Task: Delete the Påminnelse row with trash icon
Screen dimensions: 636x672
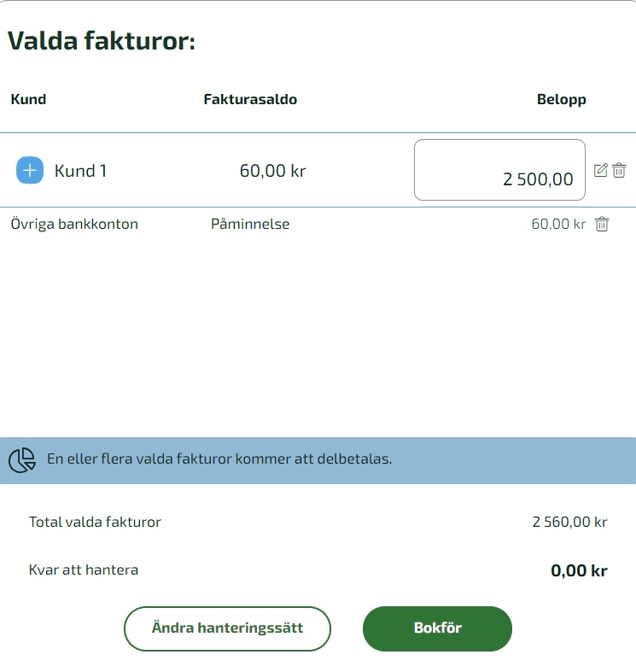Action: [602, 225]
